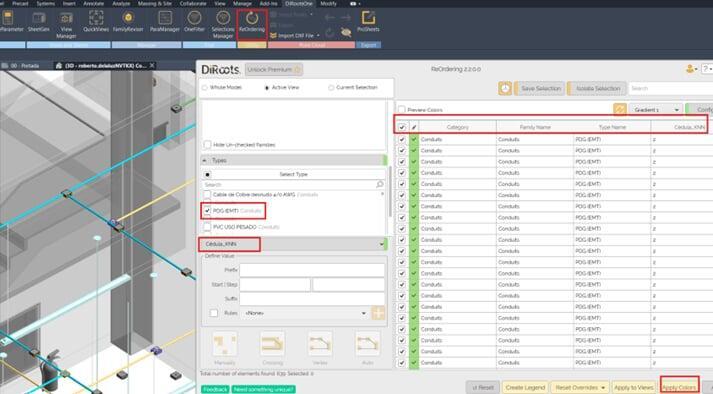Open the user account icon in DiRoots panel
This screenshot has width=713, height=394.
point(691,69)
